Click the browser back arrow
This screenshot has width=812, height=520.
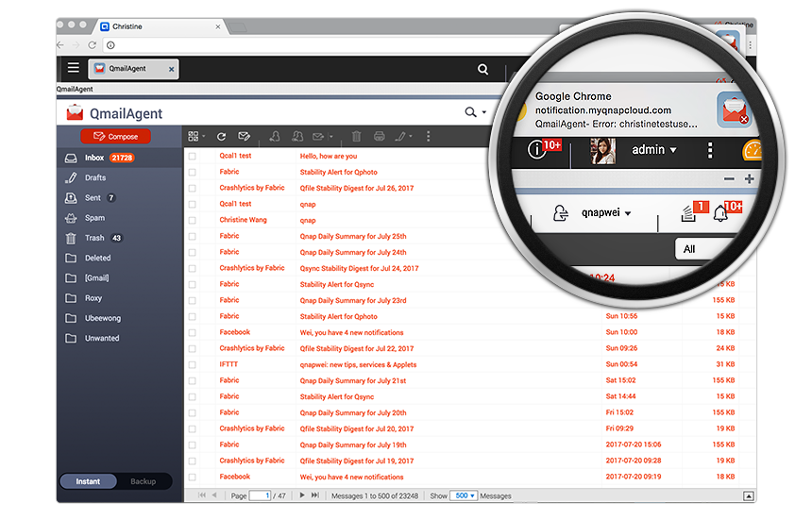(x=60, y=45)
